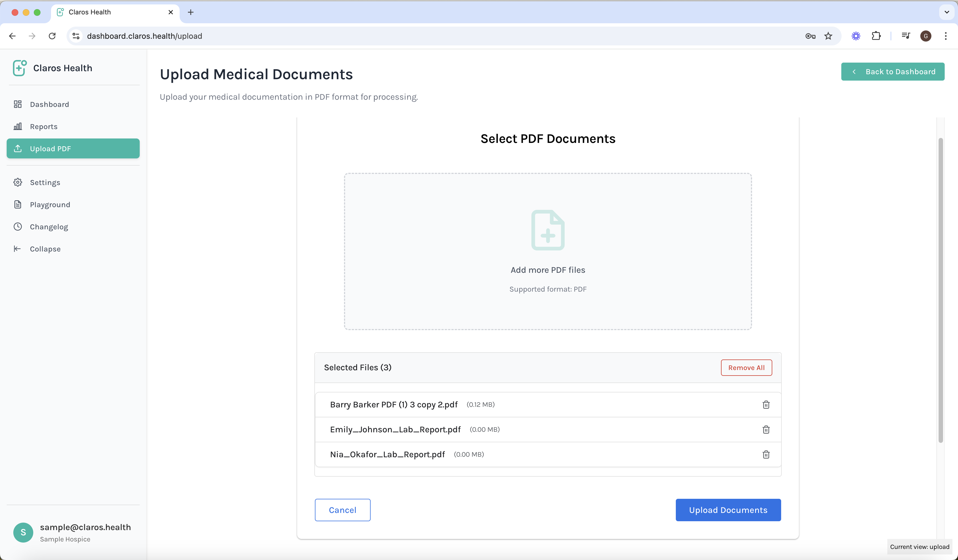The height and width of the screenshot is (560, 958).
Task: Click Remove All selected files
Action: (x=746, y=368)
